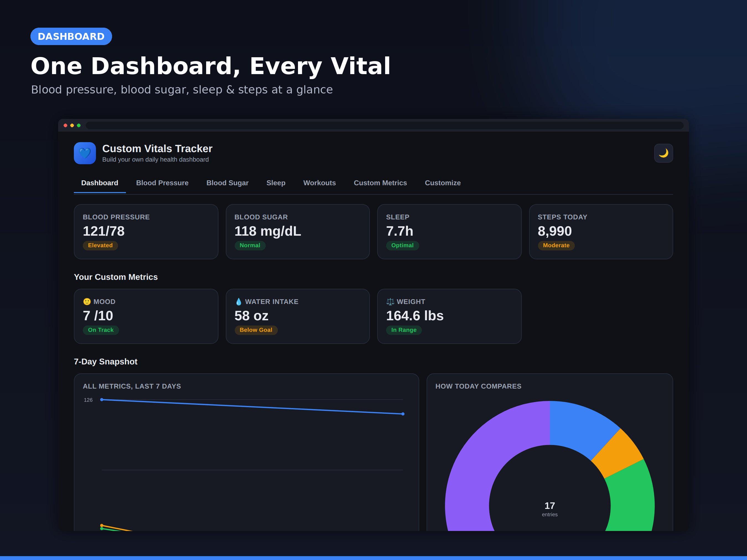
Task: Switch to the Dashboard tab
Action: 100,183
